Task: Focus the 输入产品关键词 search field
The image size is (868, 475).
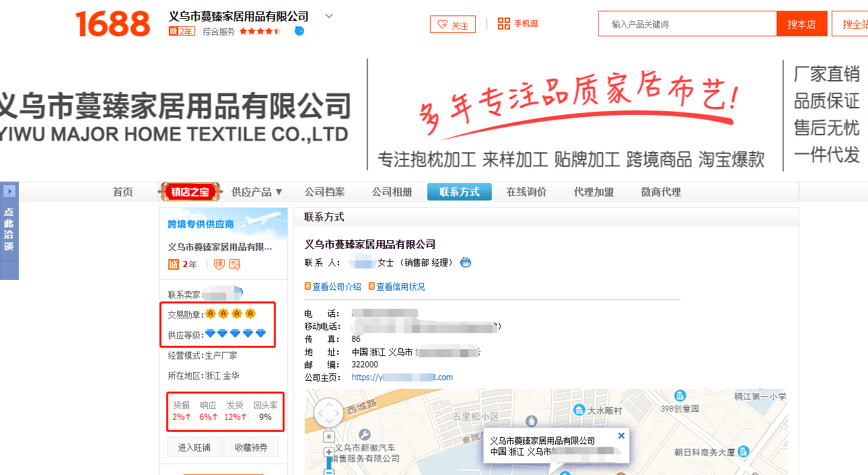Action: (688, 24)
